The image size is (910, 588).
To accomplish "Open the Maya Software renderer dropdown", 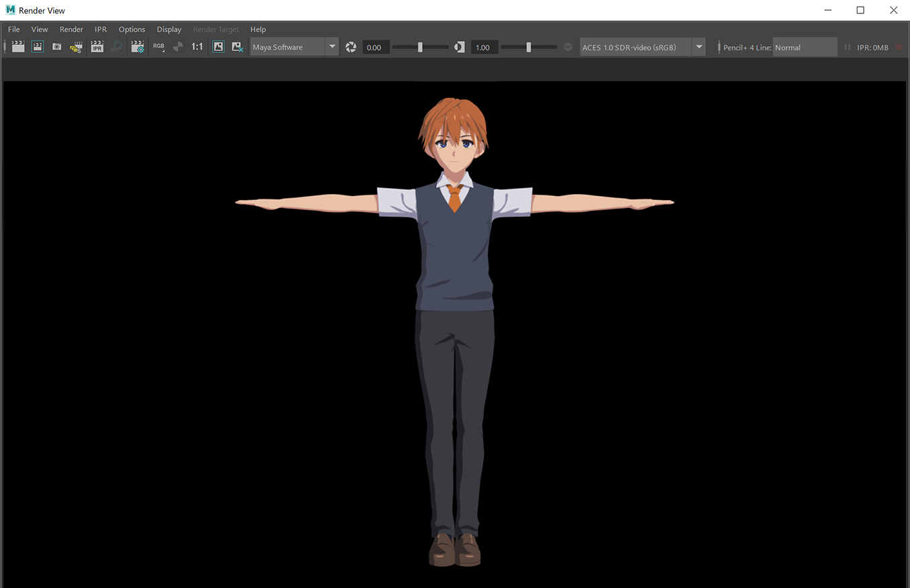I will click(x=294, y=47).
